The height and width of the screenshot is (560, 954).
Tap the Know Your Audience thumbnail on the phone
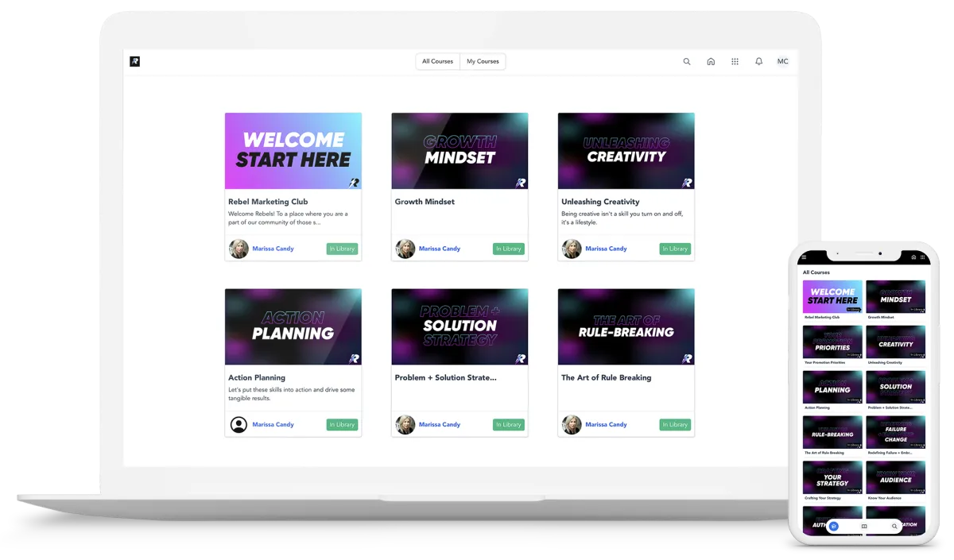pos(896,477)
